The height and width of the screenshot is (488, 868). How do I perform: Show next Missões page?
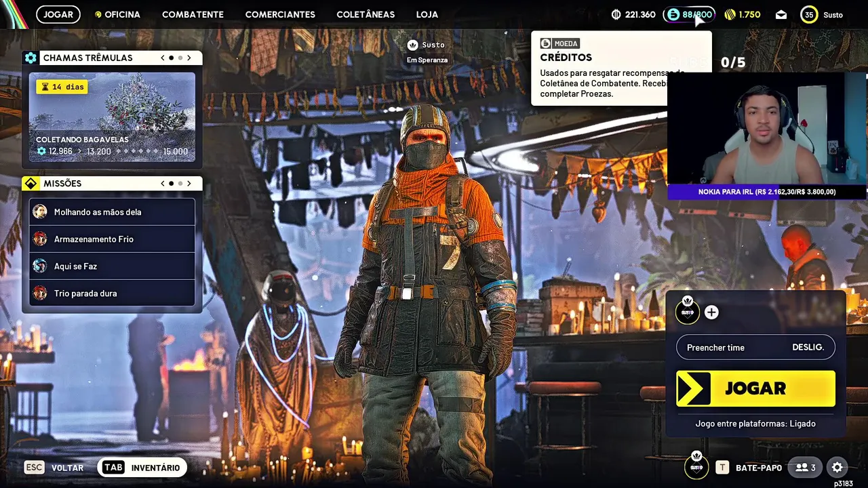tap(189, 184)
